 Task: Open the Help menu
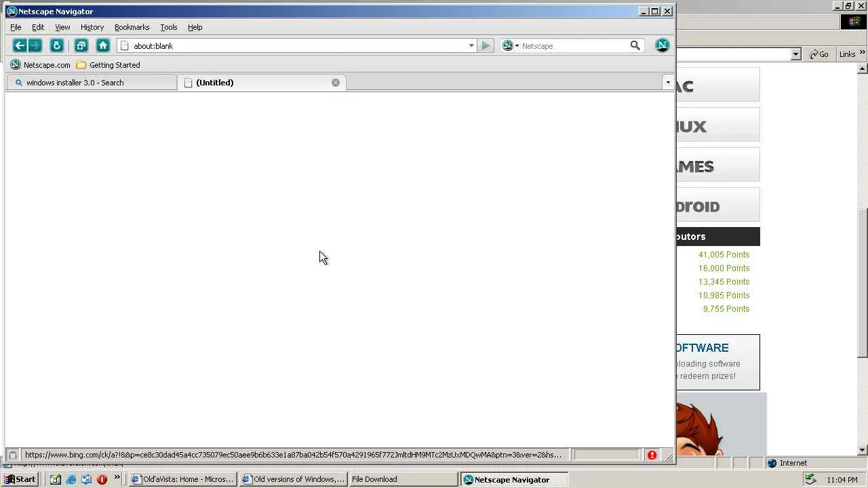[x=195, y=27]
